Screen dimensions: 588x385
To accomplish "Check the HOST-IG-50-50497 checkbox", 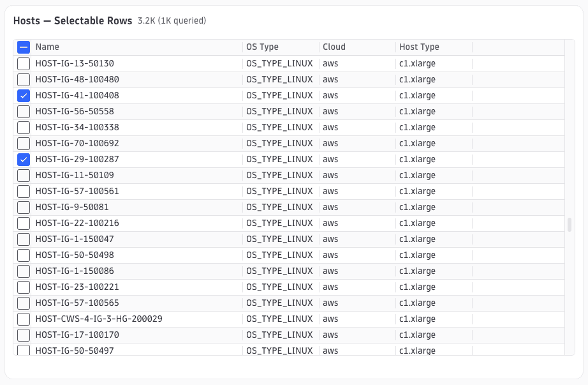I will pyautogui.click(x=24, y=350).
